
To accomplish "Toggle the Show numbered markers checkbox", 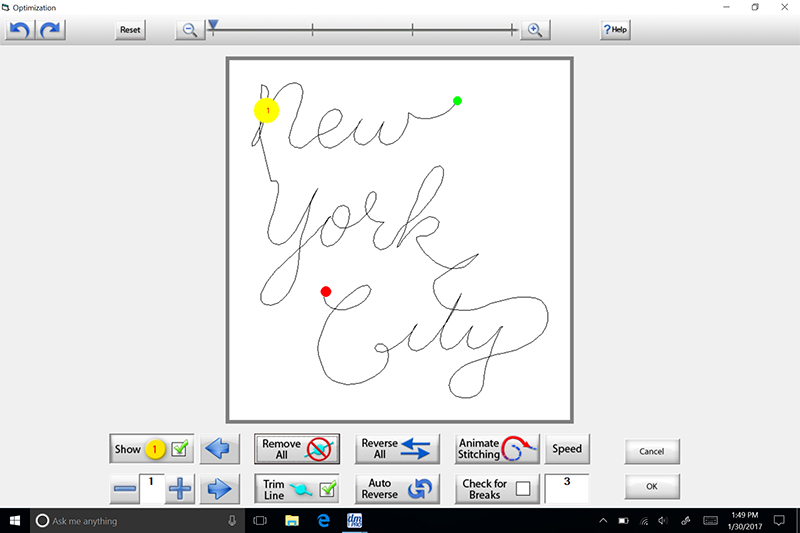I will (x=180, y=449).
